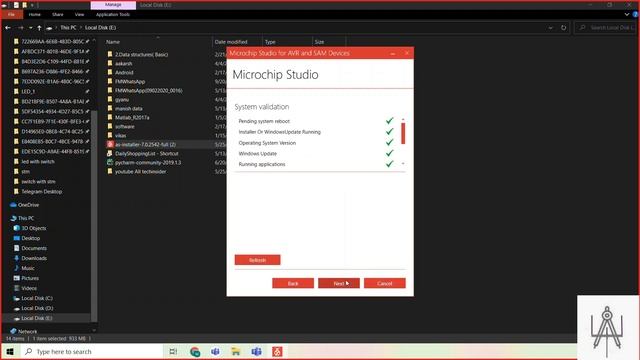Expand the address bar history dropdown

(x=551, y=28)
